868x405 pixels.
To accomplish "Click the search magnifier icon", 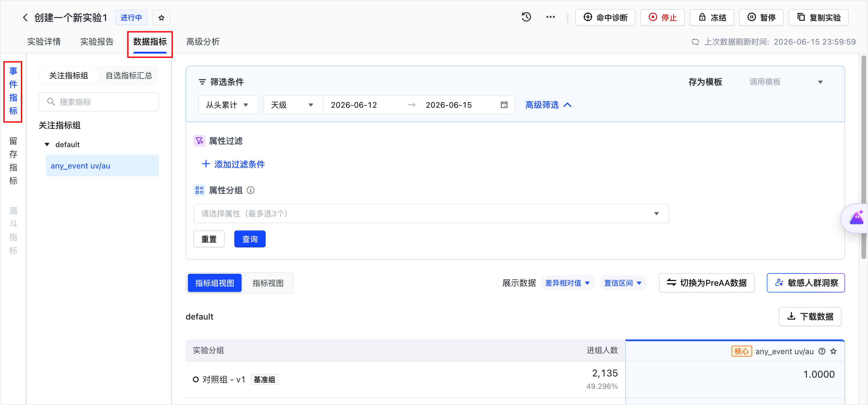I will pos(51,102).
